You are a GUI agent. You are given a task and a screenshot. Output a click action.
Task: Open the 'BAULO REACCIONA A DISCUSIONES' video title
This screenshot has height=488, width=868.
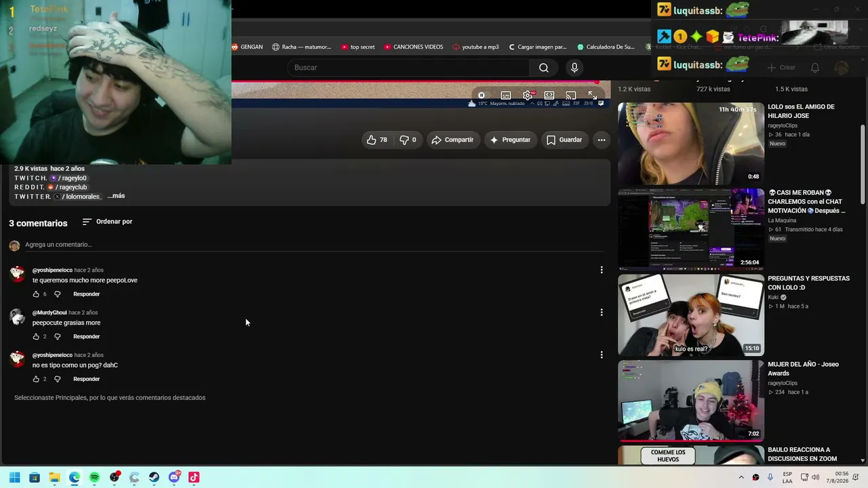[x=802, y=454]
